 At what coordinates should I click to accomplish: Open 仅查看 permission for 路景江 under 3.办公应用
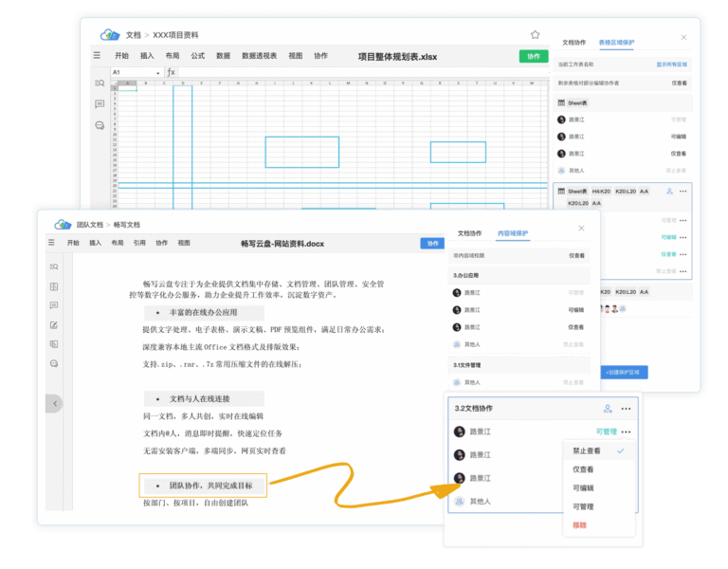tap(575, 327)
